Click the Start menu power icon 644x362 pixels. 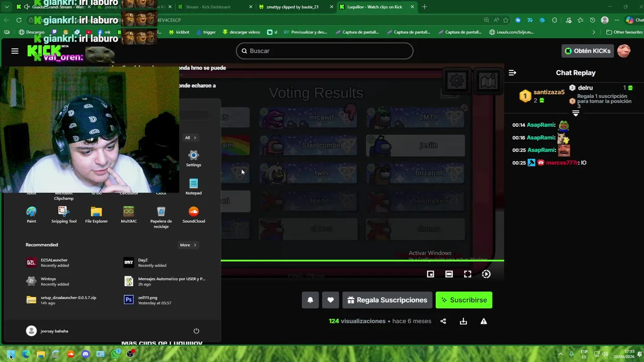pos(196,331)
